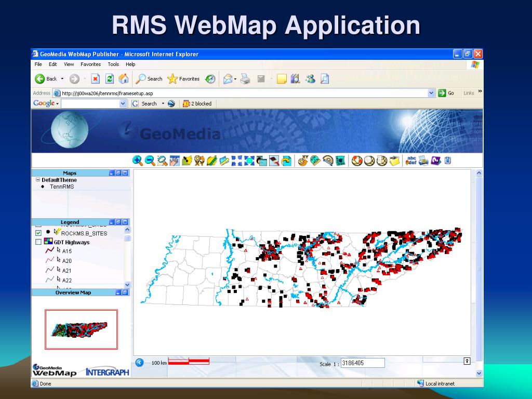Uncheck the ROCKMS.B_SITES layer checkbox

pos(38,233)
